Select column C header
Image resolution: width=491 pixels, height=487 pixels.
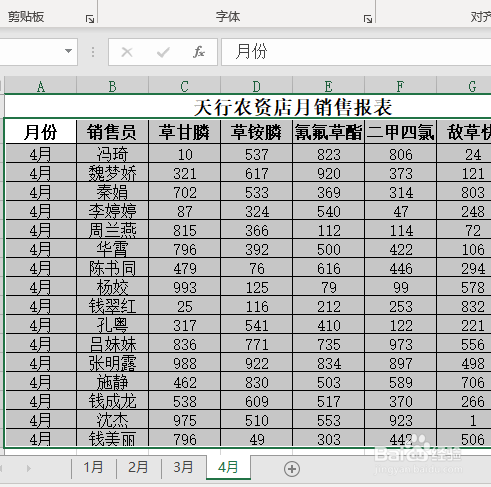[185, 87]
